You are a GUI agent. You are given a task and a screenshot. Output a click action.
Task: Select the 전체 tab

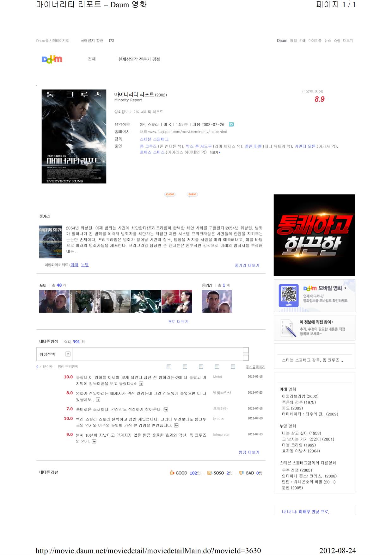pyautogui.click(x=92, y=59)
